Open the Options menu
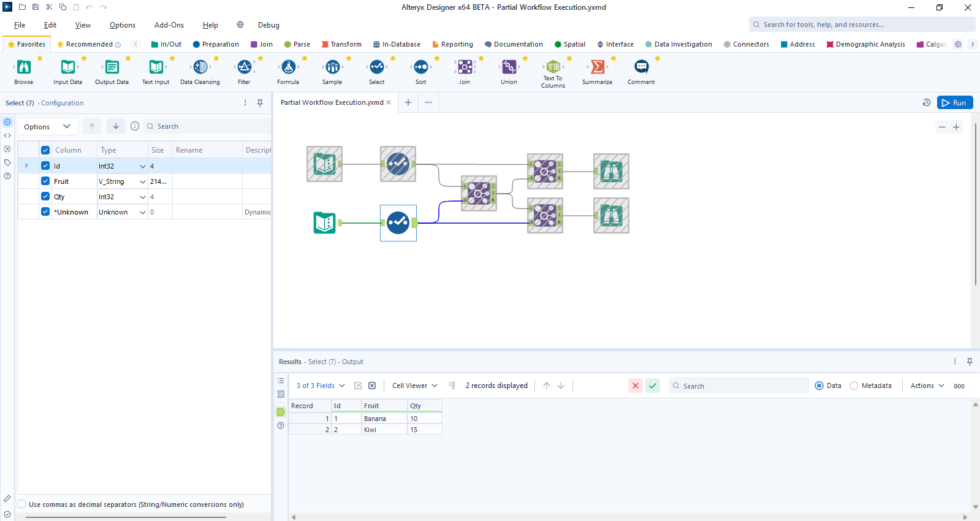This screenshot has width=980, height=521. coord(123,25)
